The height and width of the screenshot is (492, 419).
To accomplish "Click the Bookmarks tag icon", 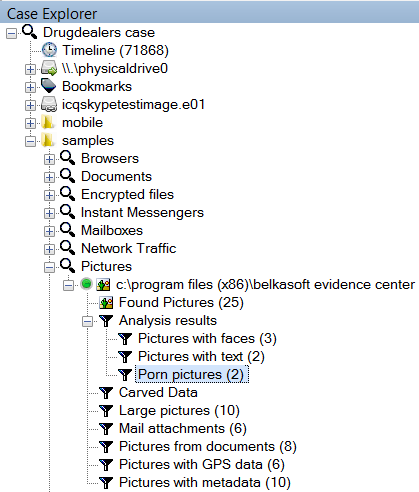I will pos(49,86).
